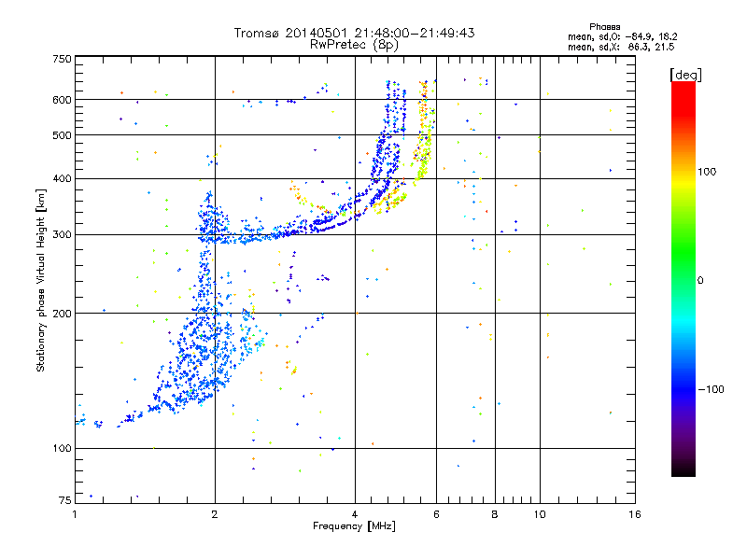Viewport: 747px width, 560px height.
Task: Click the 'Stationary phase Virtual Height [km]' axis label
Action: pyautogui.click(x=41, y=280)
